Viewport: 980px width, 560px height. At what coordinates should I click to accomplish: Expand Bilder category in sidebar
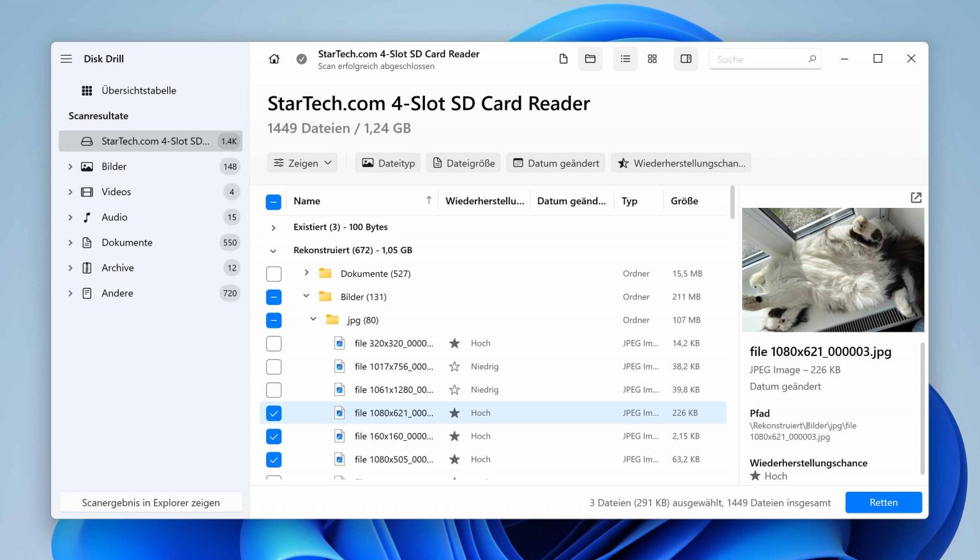tap(70, 166)
